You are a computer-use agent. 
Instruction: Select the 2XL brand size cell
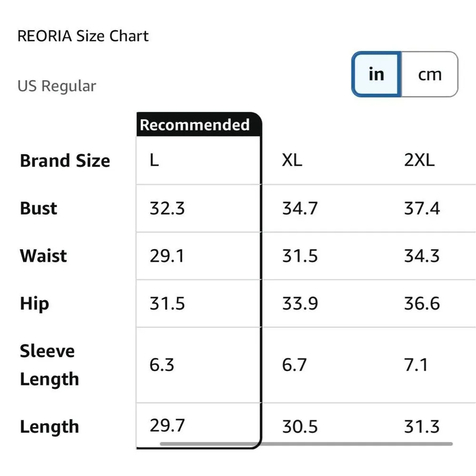click(x=419, y=160)
